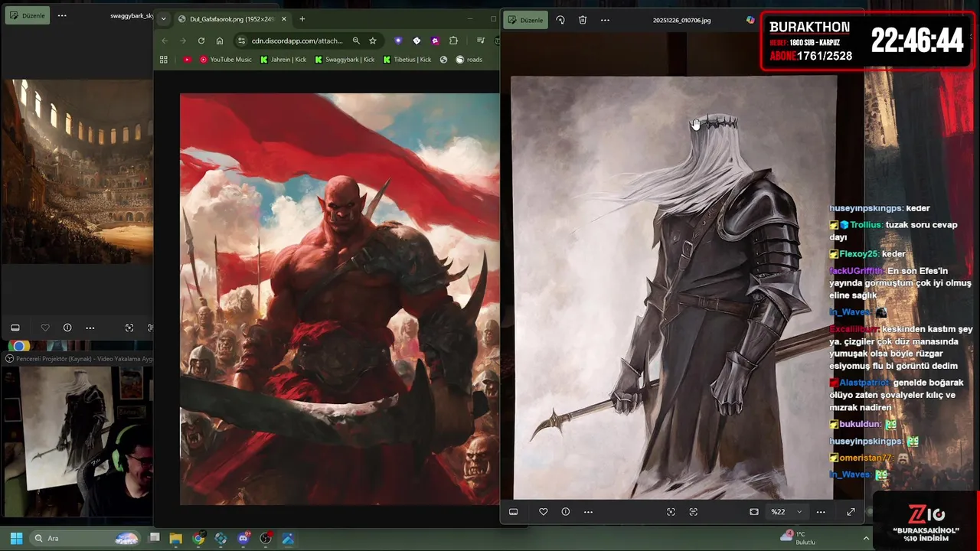Open YouTube Music bookmark
Viewport: 980px width, 551px height.
click(x=226, y=60)
